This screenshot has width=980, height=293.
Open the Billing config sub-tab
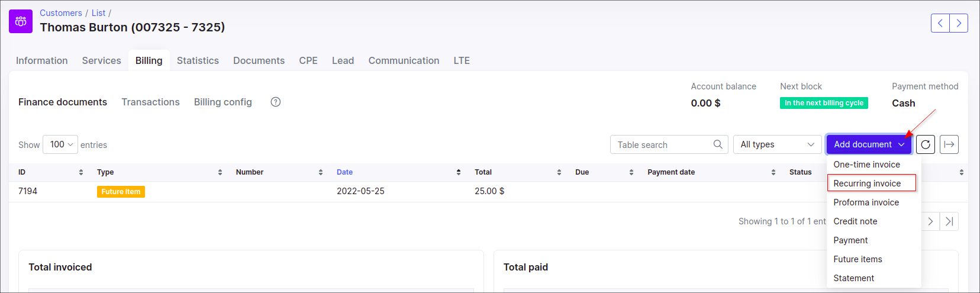pyautogui.click(x=223, y=102)
